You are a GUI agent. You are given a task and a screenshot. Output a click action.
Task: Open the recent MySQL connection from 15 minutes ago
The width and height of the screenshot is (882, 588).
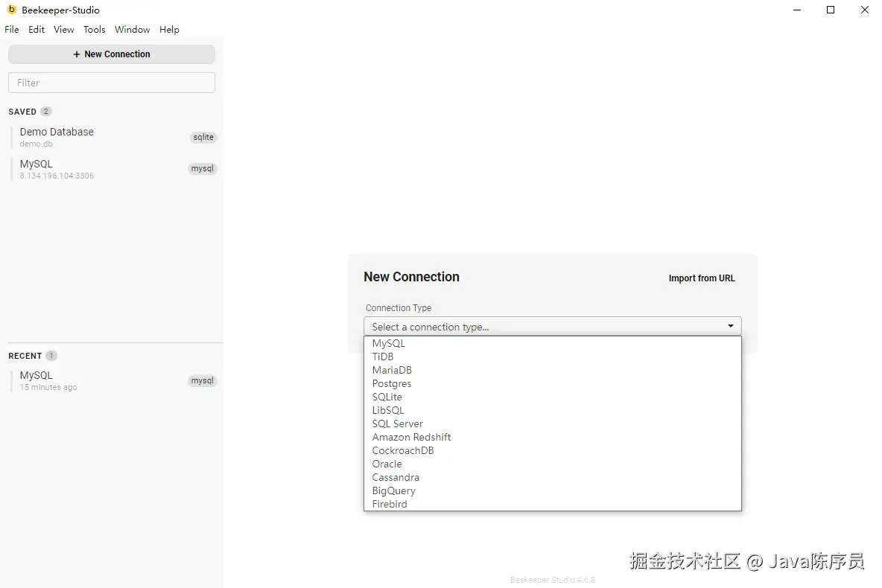tap(114, 380)
